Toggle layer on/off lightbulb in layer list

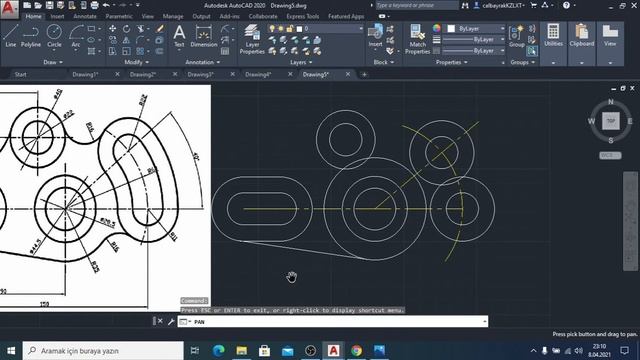[272, 29]
